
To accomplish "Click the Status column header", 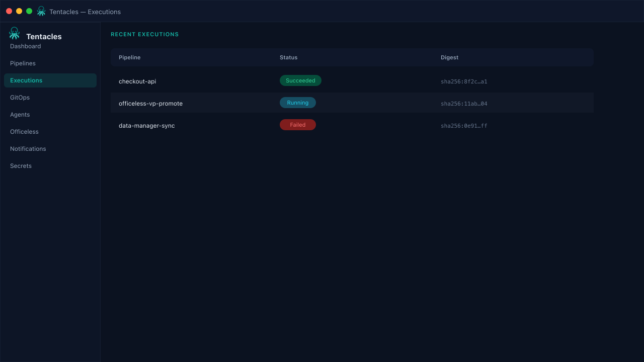I will 289,57.
